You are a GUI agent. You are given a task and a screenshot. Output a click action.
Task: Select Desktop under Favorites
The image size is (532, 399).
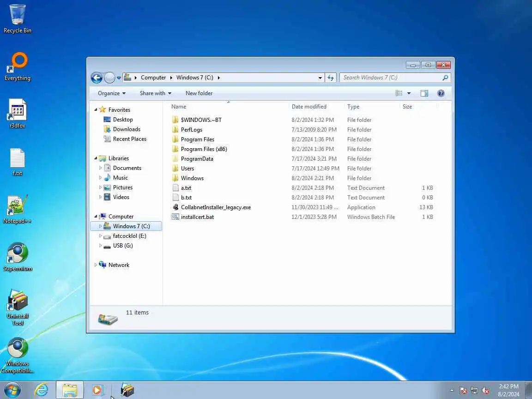(x=123, y=120)
